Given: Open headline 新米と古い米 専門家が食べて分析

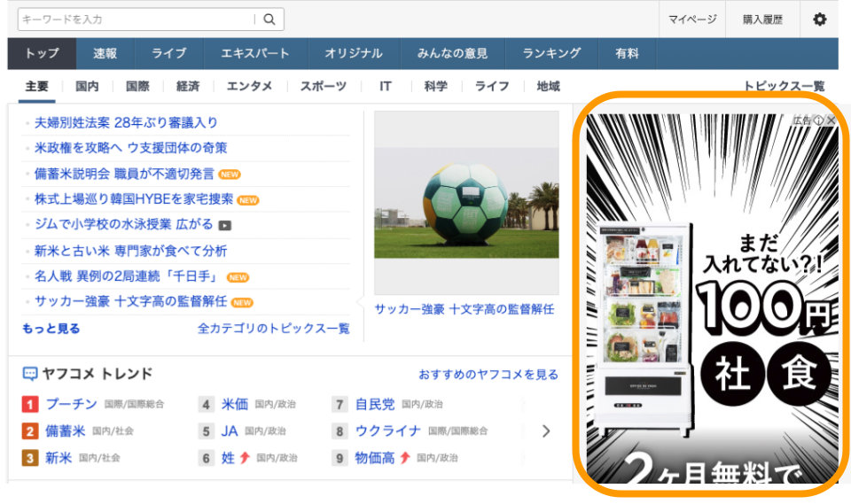Looking at the screenshot, I should (x=131, y=252).
